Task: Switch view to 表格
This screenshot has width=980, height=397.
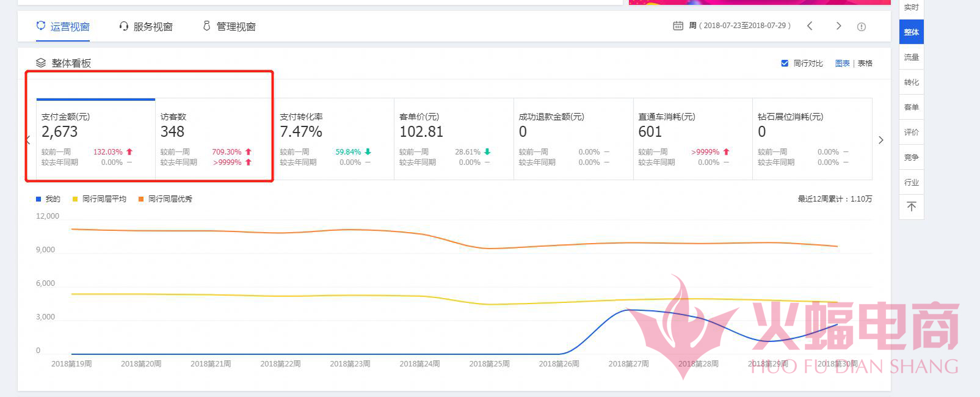Action: [x=865, y=63]
